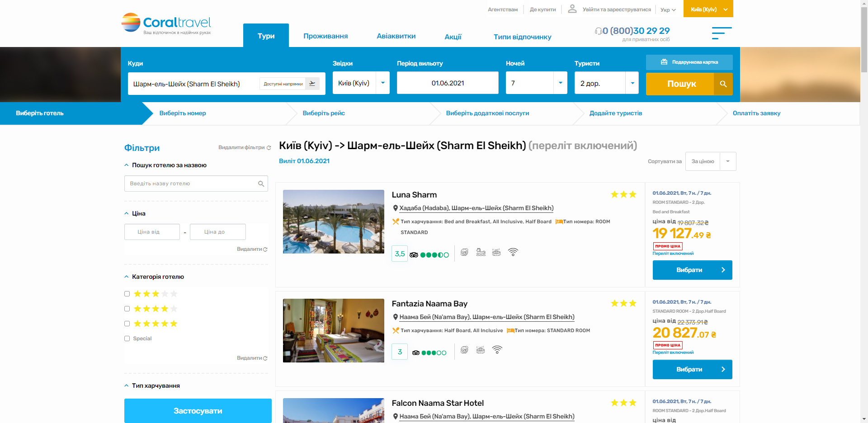
Task: Click Luna Sharm TripAdvisor owl icon
Action: tap(414, 255)
